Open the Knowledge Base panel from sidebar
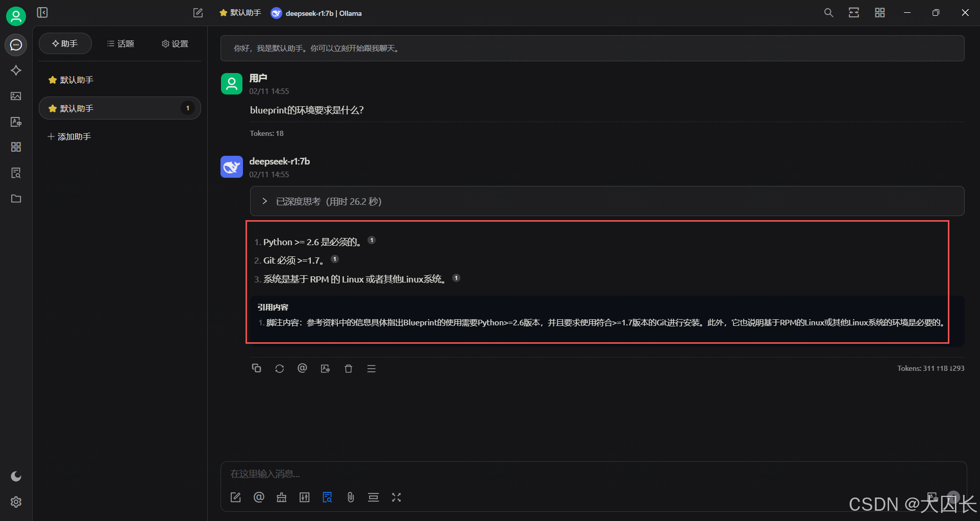This screenshot has height=521, width=980. (x=16, y=173)
